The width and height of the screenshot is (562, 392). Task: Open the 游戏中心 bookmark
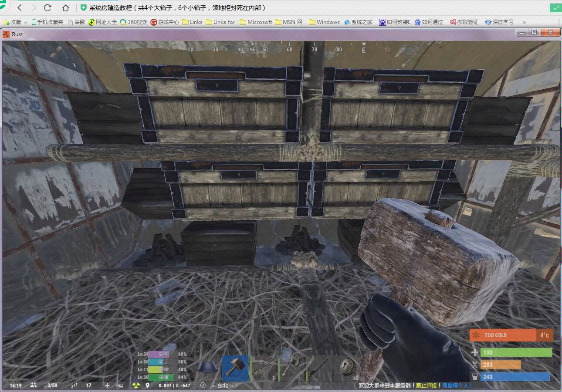click(165, 22)
